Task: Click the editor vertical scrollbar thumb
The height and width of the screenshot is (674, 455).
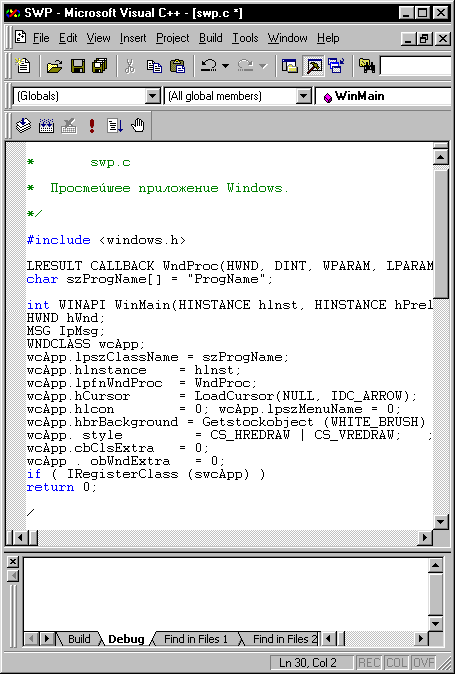Action: [x=441, y=234]
